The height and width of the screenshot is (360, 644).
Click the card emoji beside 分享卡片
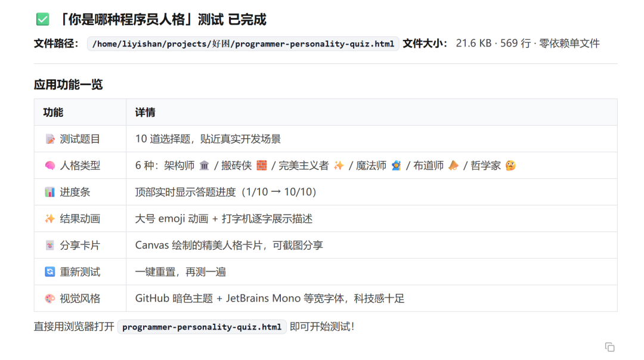point(49,246)
